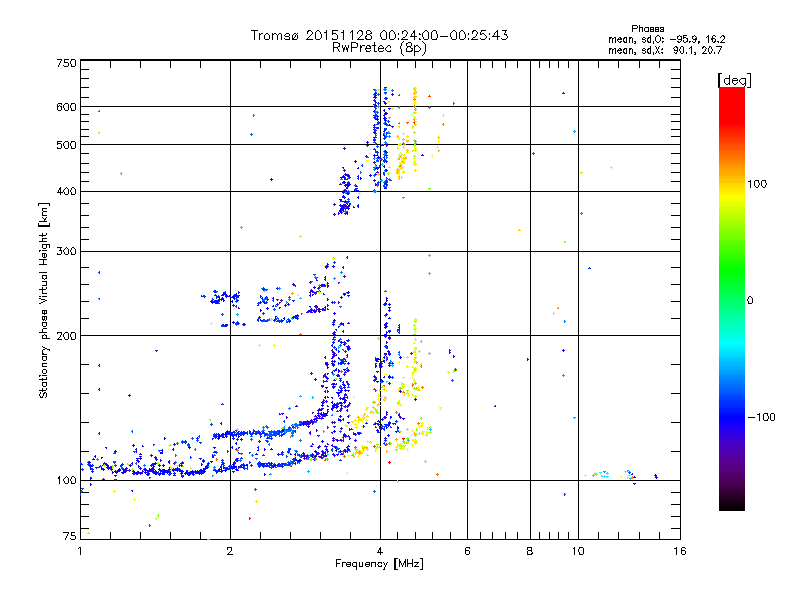
Task: Click the x-axis label '16'
Action: 680,551
